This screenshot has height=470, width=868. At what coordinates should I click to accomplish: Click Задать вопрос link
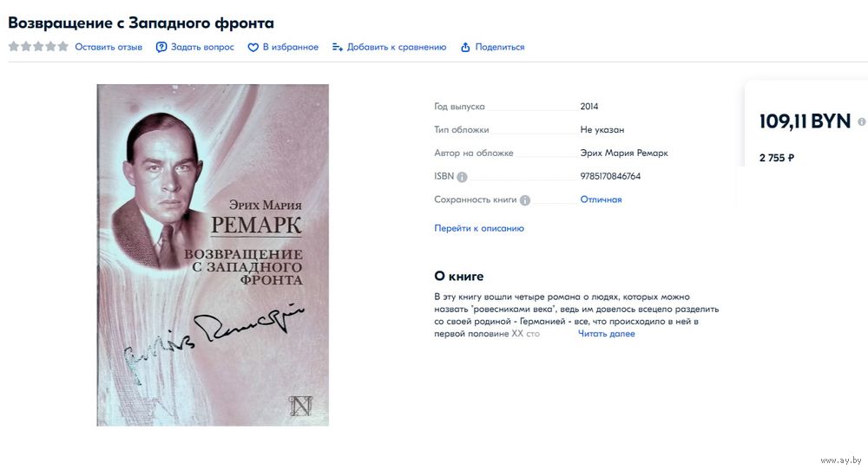tap(202, 47)
